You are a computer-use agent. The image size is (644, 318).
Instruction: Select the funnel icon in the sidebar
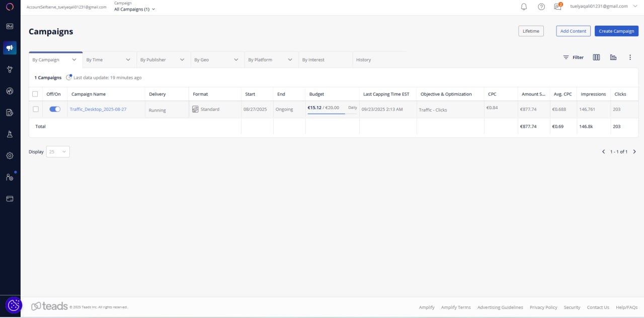[x=10, y=69]
